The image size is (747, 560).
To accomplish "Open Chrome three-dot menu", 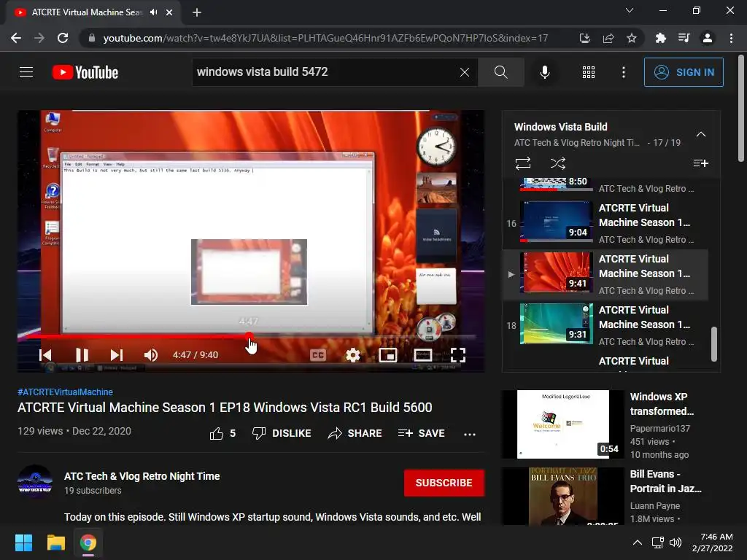I will pos(731,38).
